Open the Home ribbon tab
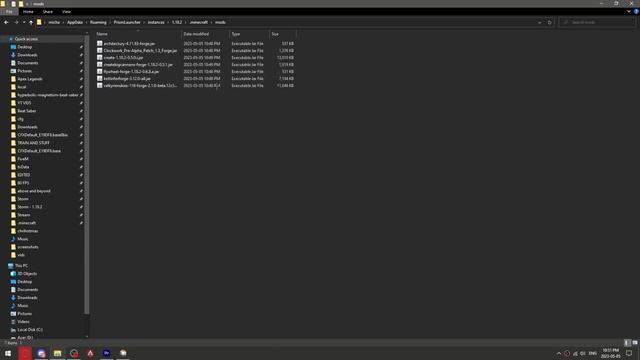The width and height of the screenshot is (640, 360). click(28, 12)
